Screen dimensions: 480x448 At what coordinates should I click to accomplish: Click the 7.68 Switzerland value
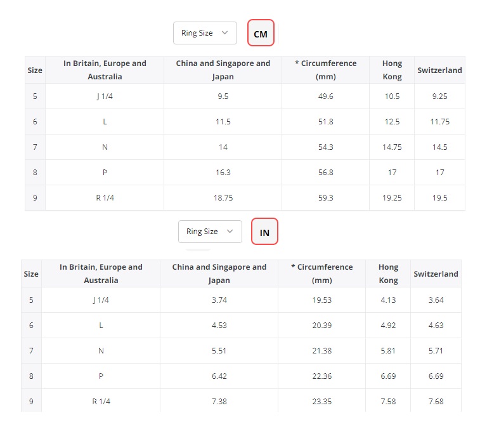pyautogui.click(x=436, y=402)
